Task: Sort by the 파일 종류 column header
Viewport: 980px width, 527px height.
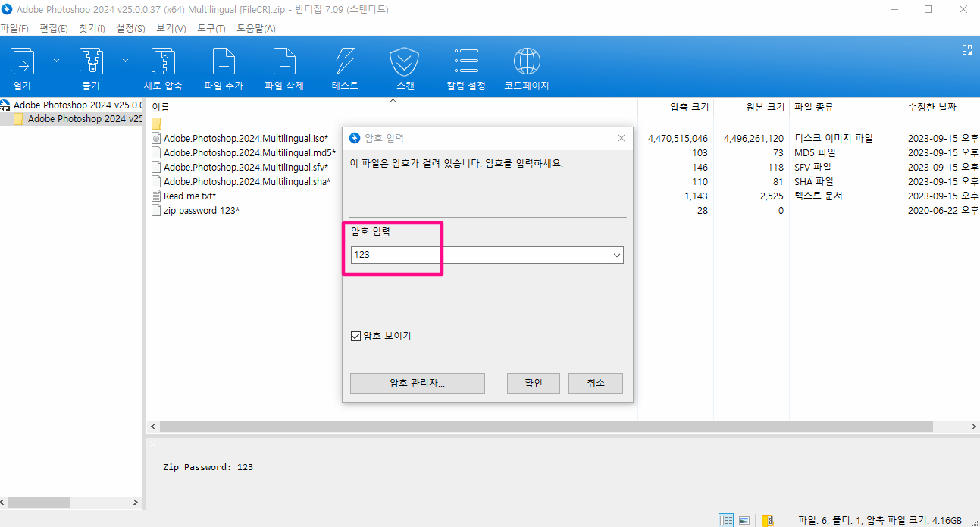Action: click(814, 107)
